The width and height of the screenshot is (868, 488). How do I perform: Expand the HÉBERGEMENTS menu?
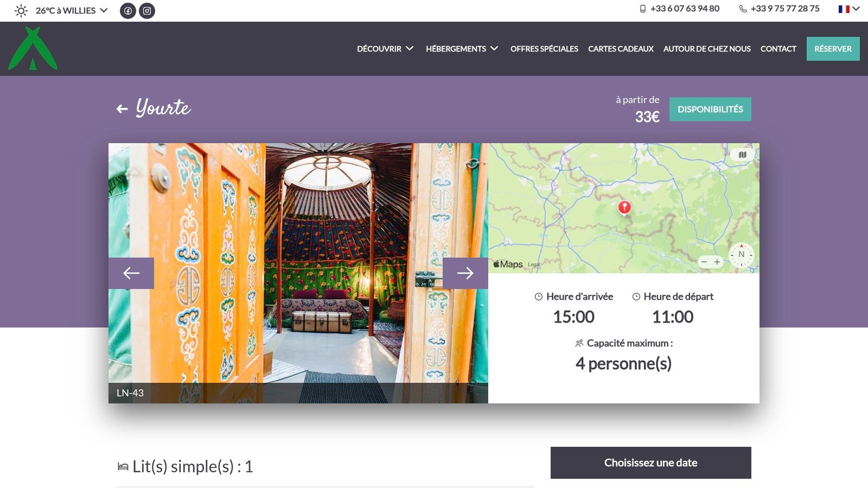pyautogui.click(x=462, y=49)
